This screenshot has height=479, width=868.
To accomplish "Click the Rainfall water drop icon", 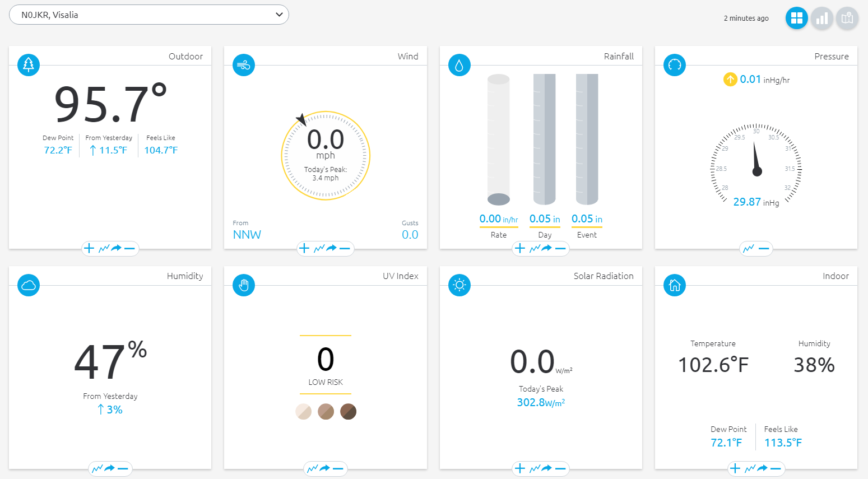I will click(459, 65).
